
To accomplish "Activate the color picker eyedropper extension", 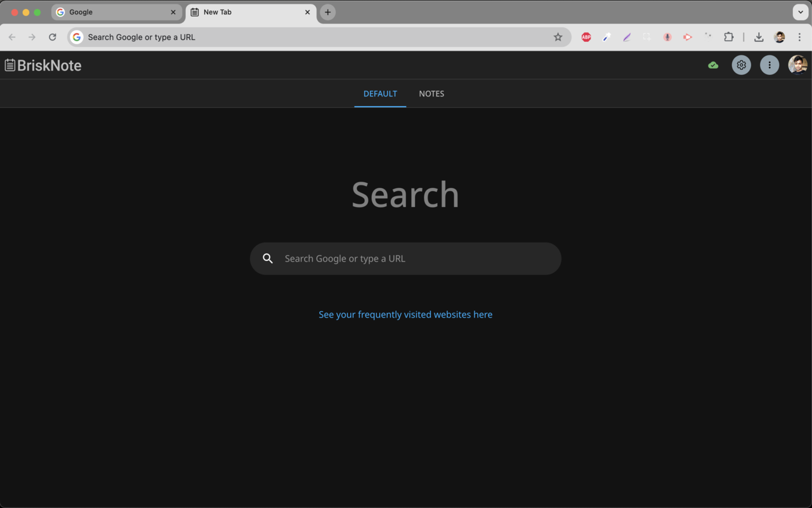I will (606, 37).
